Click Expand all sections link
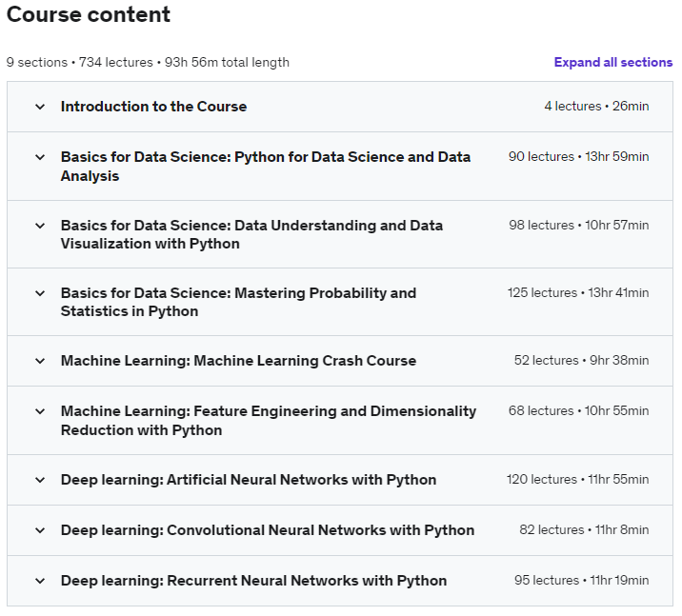682x616 pixels. click(612, 63)
